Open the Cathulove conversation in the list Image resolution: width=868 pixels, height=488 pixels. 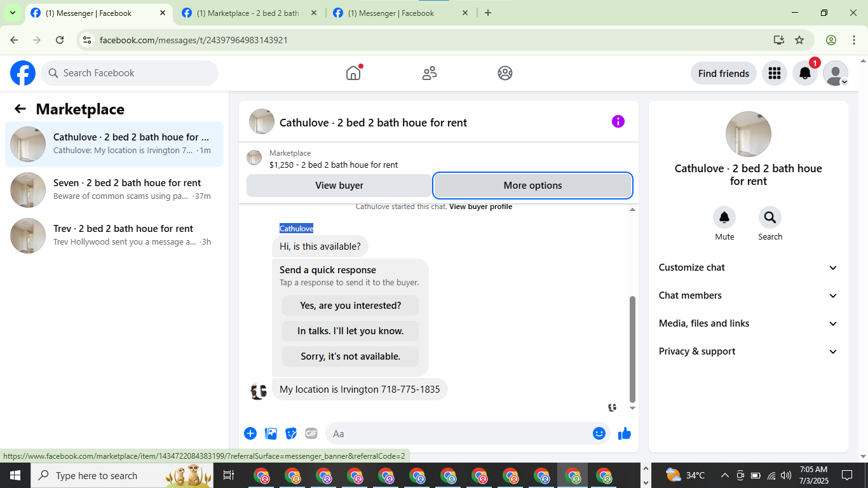[x=114, y=144]
